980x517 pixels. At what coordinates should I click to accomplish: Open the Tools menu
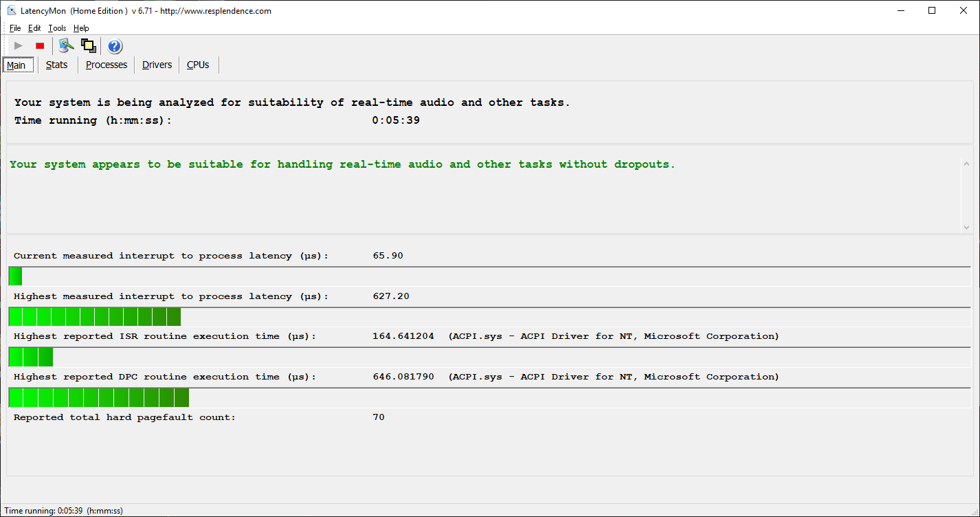tap(57, 28)
